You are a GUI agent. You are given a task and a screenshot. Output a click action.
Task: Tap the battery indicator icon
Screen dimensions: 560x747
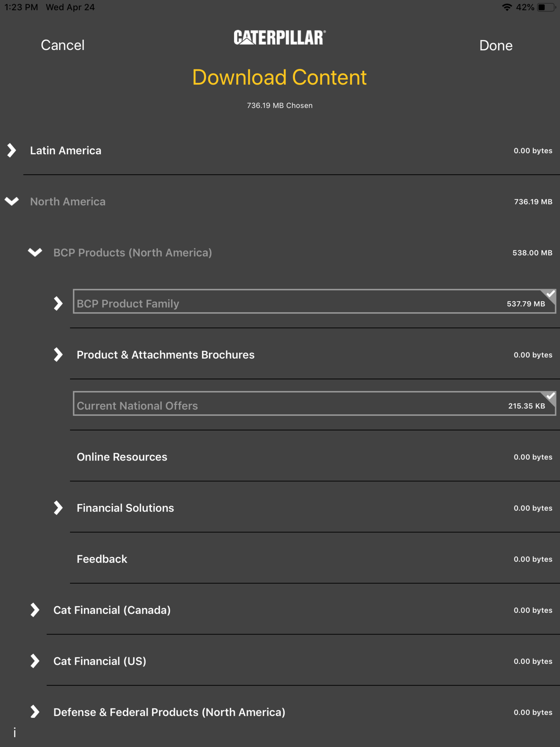pos(546,7)
